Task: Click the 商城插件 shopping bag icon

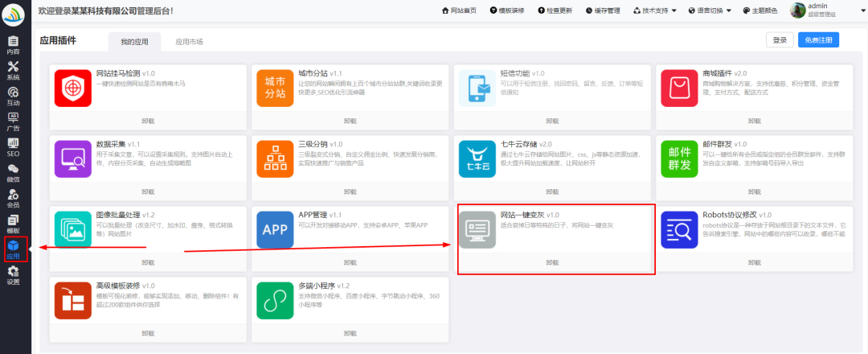Action: pyautogui.click(x=680, y=88)
